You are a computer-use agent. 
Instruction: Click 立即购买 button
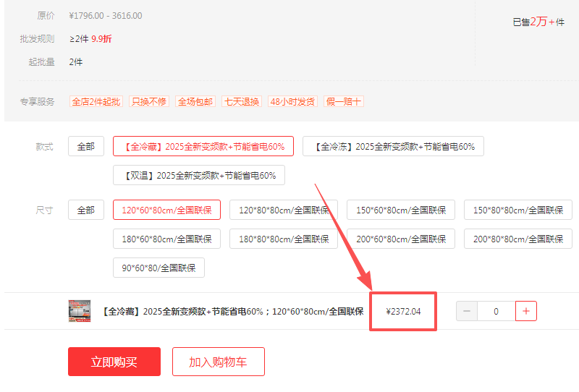[114, 362]
